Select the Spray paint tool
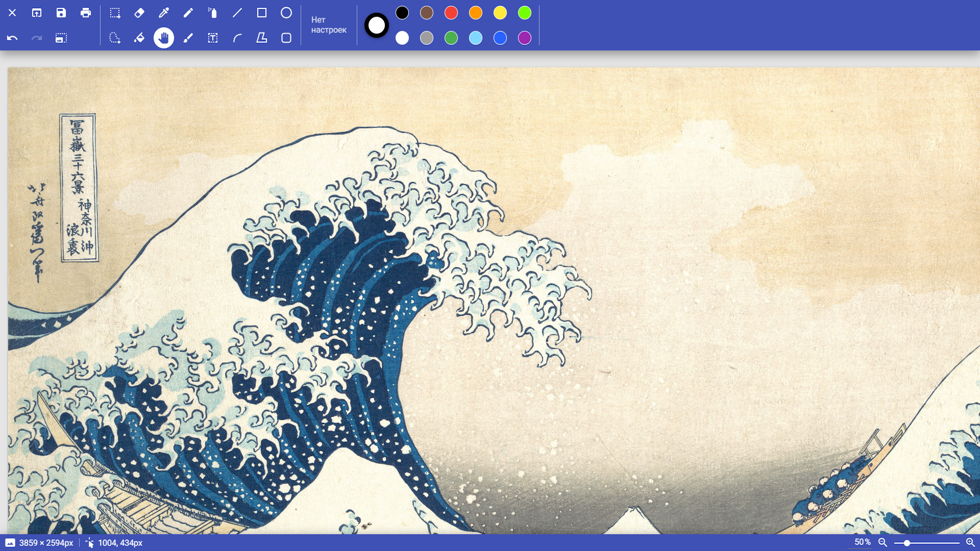980x551 pixels. pyautogui.click(x=213, y=13)
